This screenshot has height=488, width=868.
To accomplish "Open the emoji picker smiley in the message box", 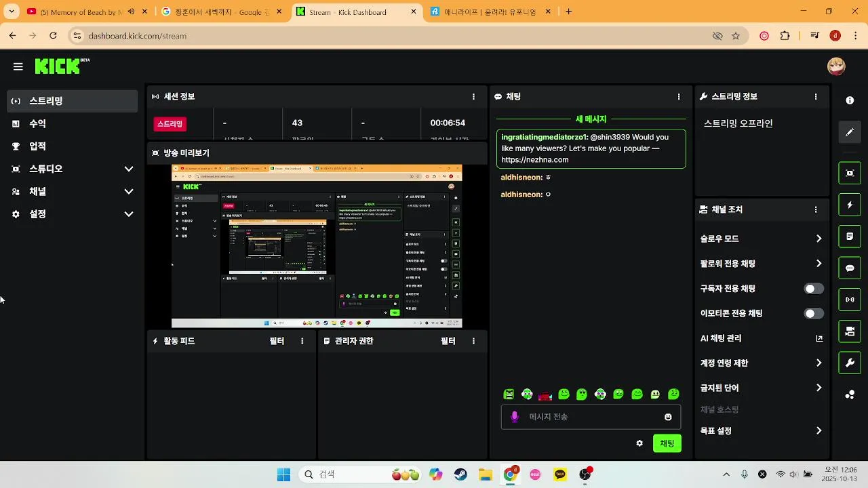I will pos(668,417).
